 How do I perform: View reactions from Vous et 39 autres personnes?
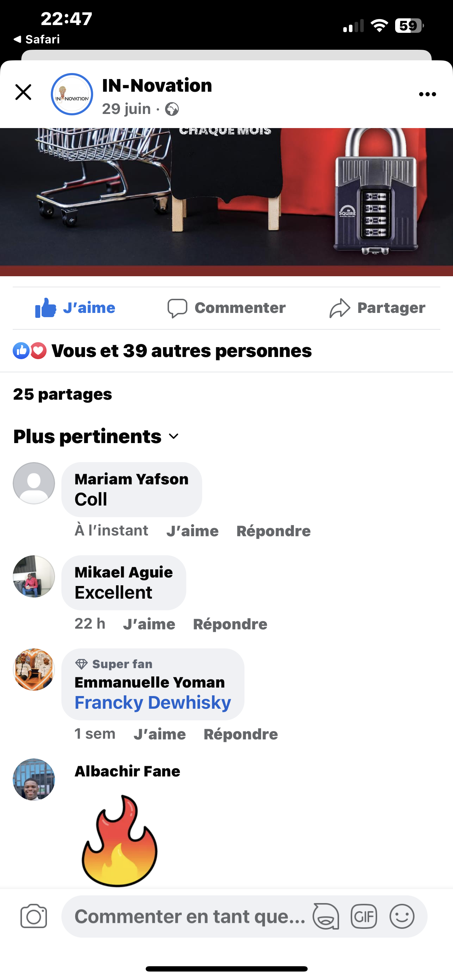[163, 351]
